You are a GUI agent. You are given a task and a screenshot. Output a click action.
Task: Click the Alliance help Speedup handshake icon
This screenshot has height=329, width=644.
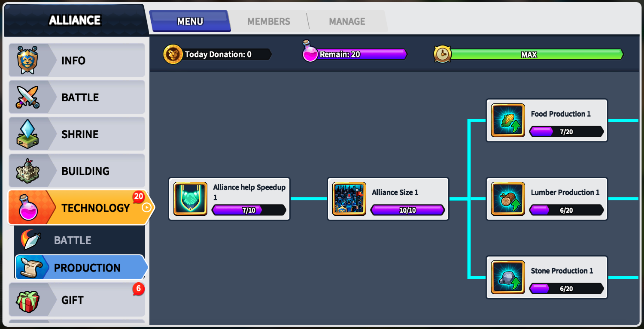click(x=190, y=199)
